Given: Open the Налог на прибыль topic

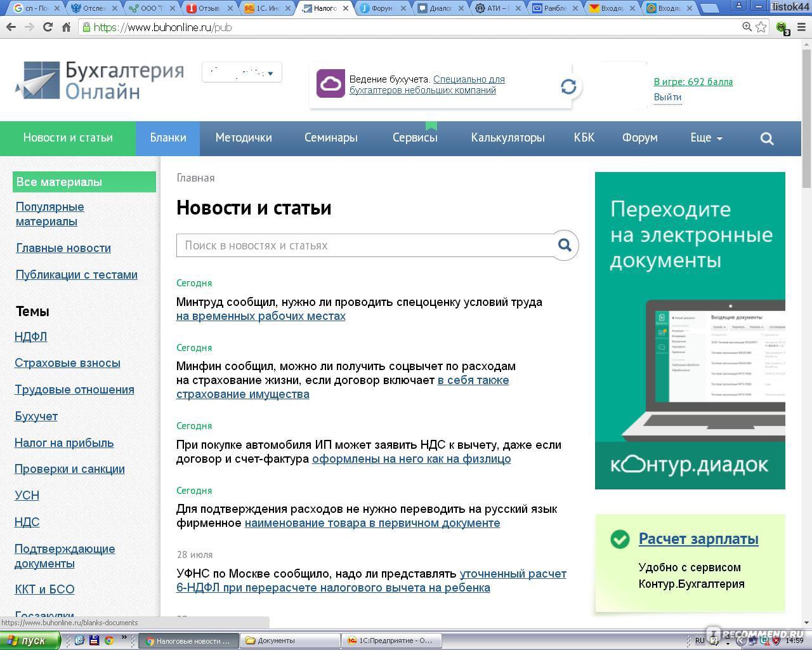Looking at the screenshot, I should coord(64,443).
